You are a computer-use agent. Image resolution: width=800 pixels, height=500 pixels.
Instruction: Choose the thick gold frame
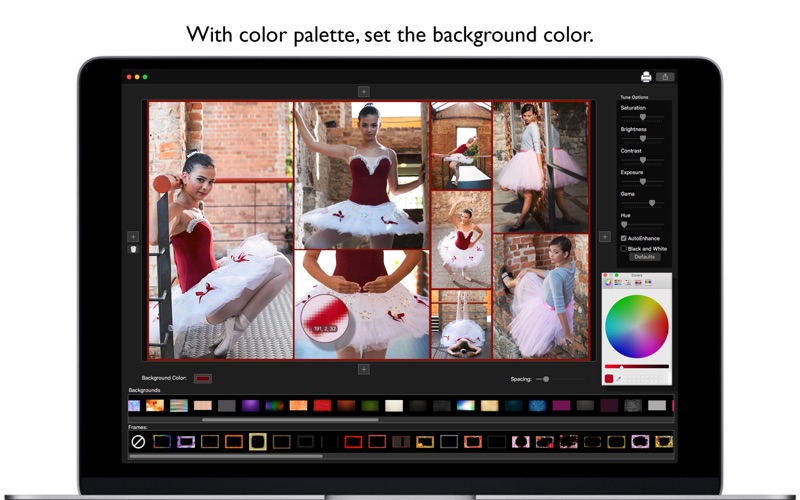tap(258, 442)
